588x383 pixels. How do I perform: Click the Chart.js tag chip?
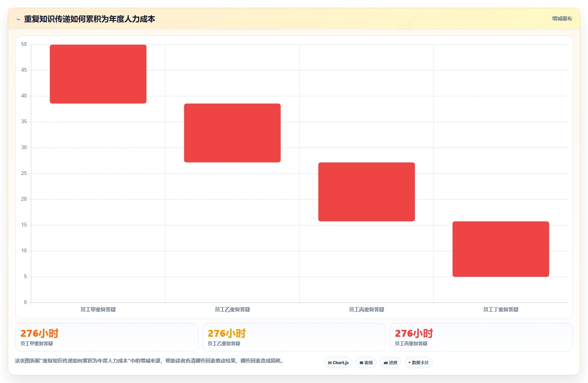coord(338,363)
